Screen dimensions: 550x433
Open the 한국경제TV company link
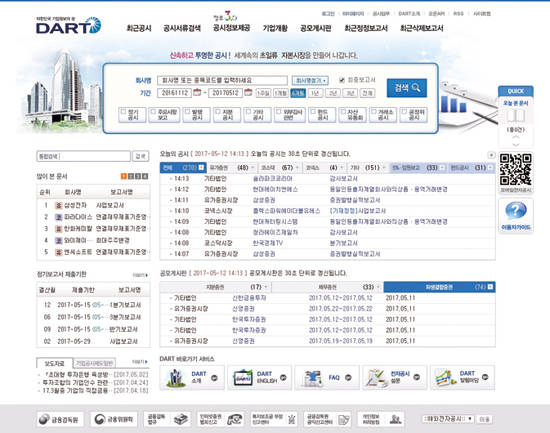click(268, 243)
